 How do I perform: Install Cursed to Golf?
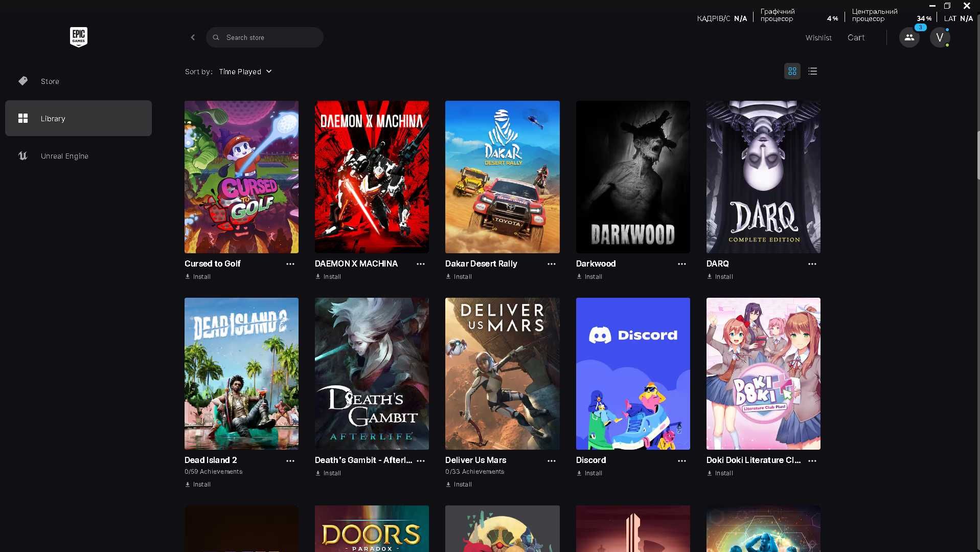(x=198, y=277)
